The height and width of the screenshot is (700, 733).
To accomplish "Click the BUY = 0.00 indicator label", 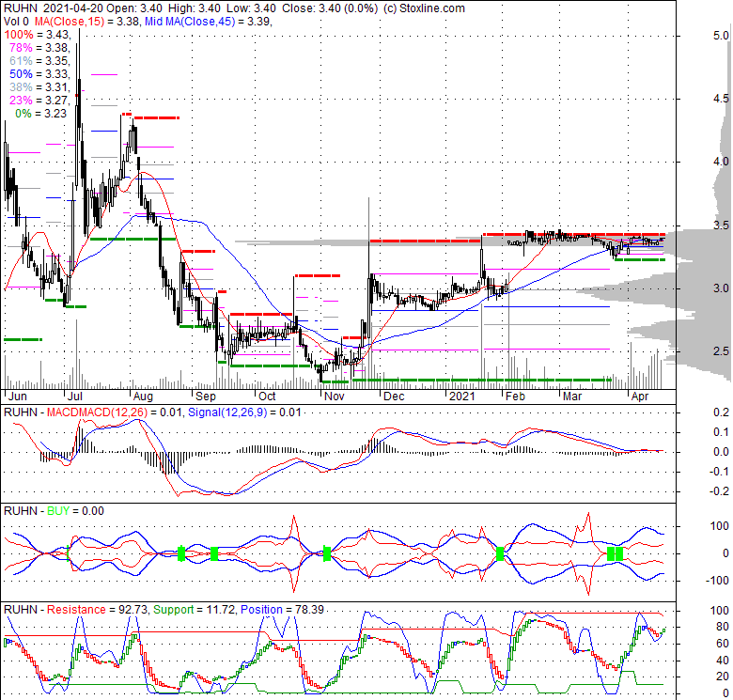I will click(75, 511).
